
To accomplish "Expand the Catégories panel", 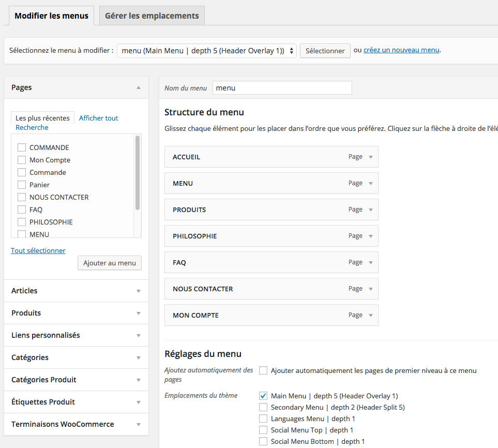I will tap(139, 358).
